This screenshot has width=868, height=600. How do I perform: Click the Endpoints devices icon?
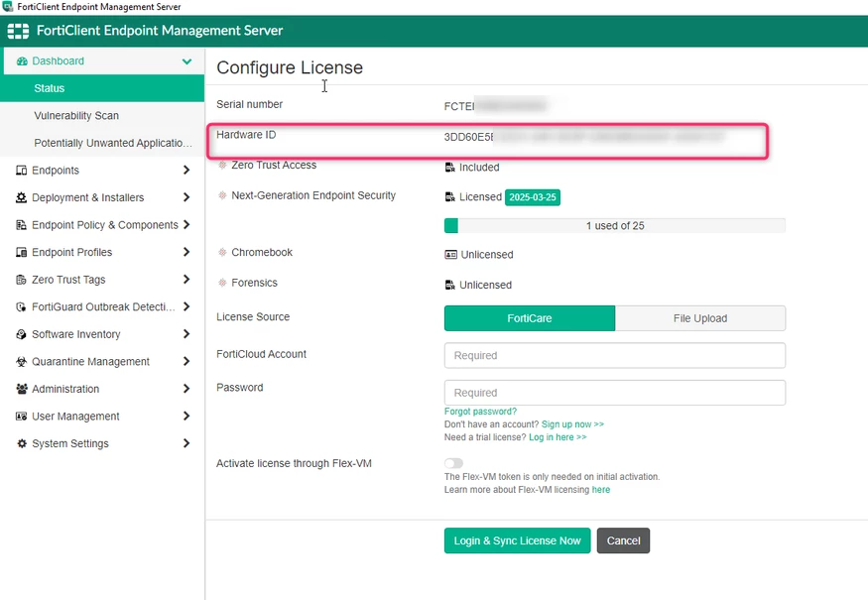coord(21,171)
